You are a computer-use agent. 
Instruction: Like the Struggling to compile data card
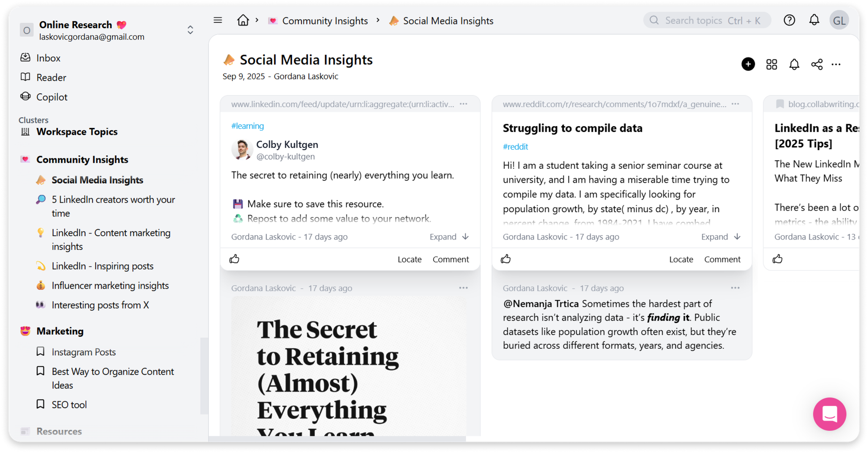(x=506, y=259)
